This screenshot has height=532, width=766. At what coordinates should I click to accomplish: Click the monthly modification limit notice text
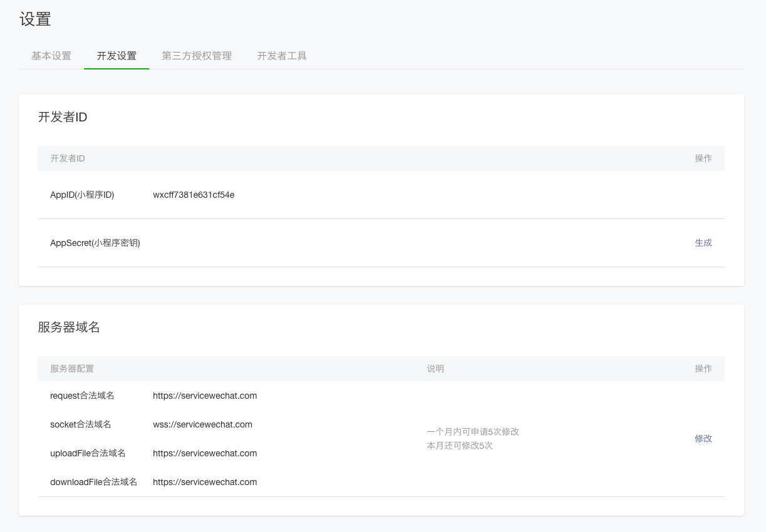473,438
